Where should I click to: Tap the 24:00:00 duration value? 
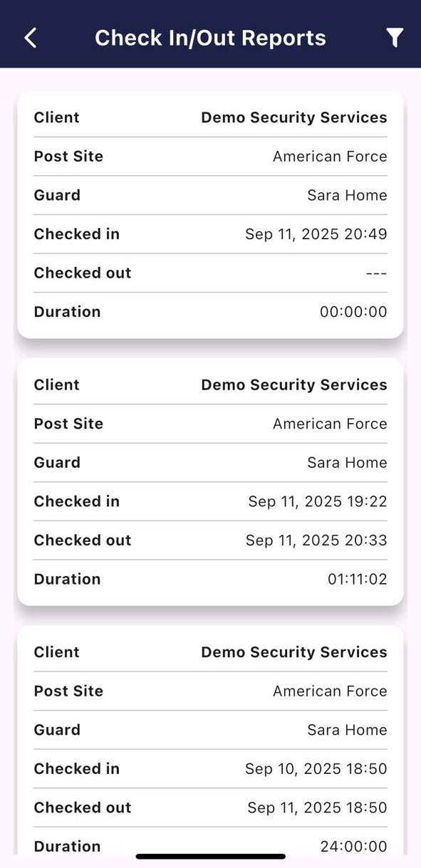[x=354, y=846]
